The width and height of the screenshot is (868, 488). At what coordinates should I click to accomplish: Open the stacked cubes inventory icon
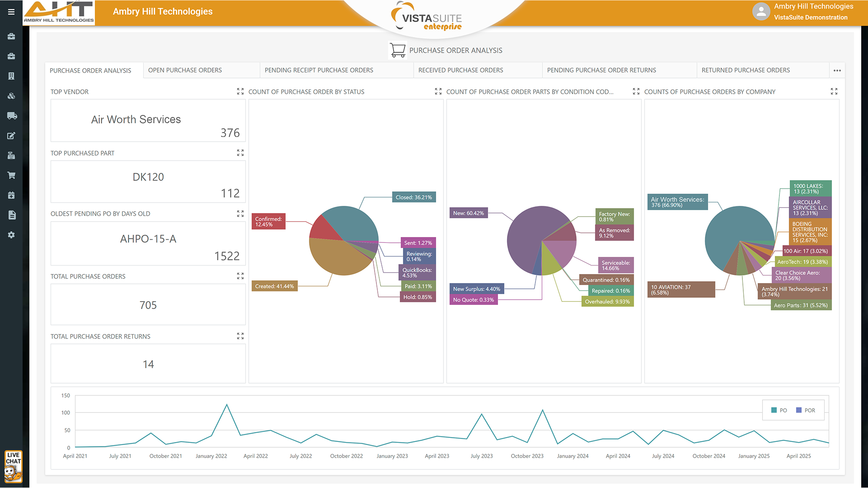[11, 96]
